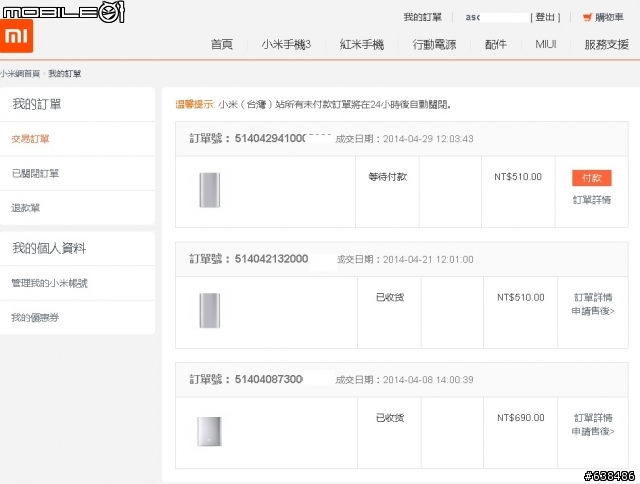Open 管理我的小米帳號 in sidebar
Viewport: 640px width, 484px height.
(49, 283)
